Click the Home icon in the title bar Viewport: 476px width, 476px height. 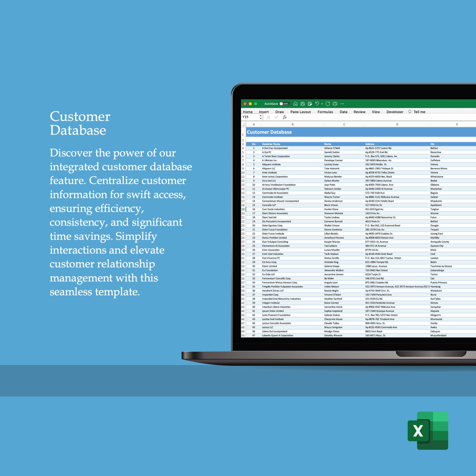pos(295,104)
